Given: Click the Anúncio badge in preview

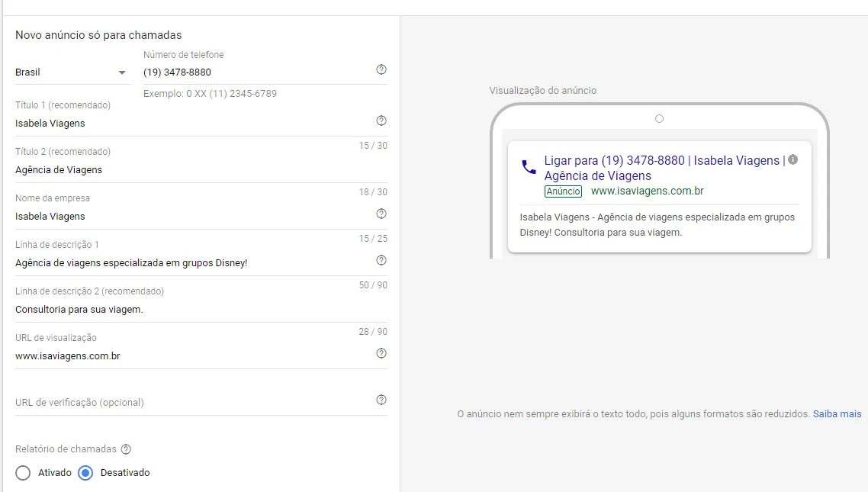Looking at the screenshot, I should point(563,191).
